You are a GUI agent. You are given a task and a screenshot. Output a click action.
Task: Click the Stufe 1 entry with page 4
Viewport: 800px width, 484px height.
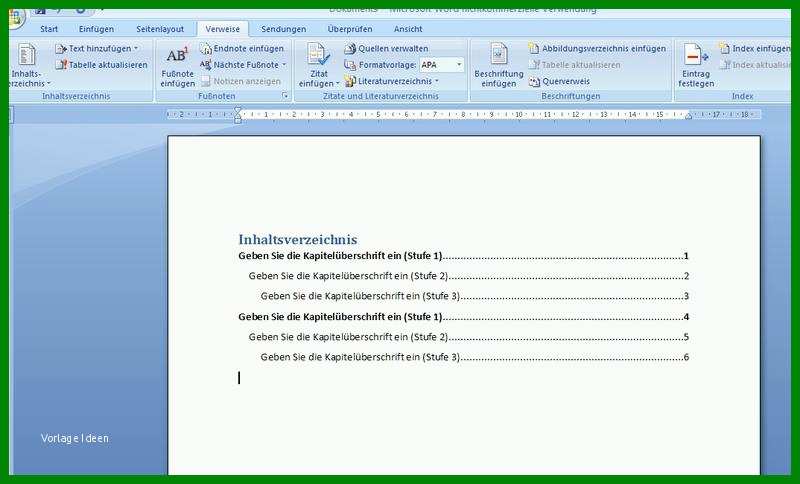[x=463, y=317]
